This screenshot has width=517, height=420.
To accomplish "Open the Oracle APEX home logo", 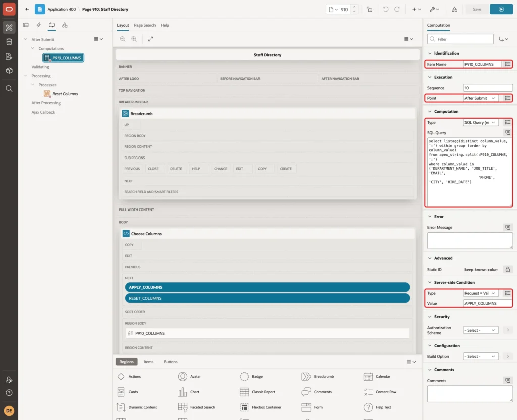I will (9, 9).
